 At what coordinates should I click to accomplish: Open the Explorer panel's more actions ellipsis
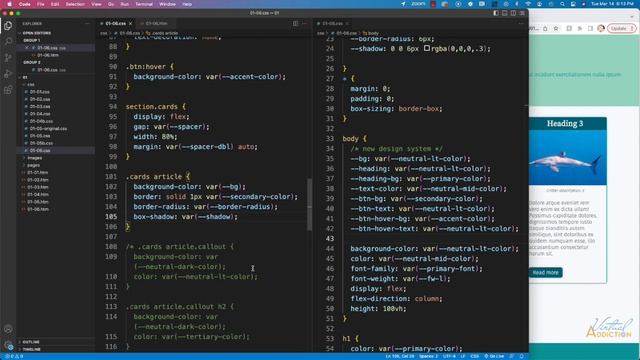(87, 24)
